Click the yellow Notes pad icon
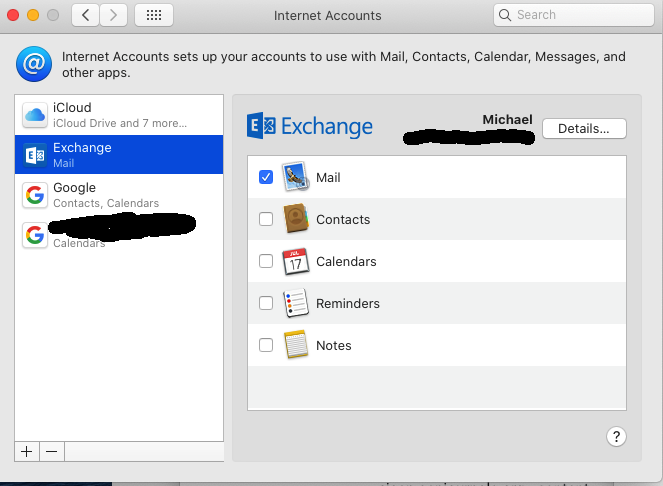The width and height of the screenshot is (663, 486). (x=296, y=345)
